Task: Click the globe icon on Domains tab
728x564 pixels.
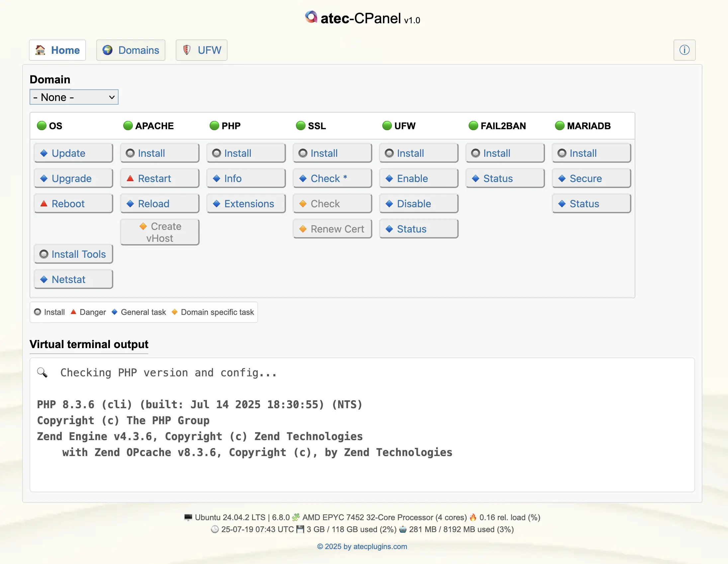Action: click(107, 50)
